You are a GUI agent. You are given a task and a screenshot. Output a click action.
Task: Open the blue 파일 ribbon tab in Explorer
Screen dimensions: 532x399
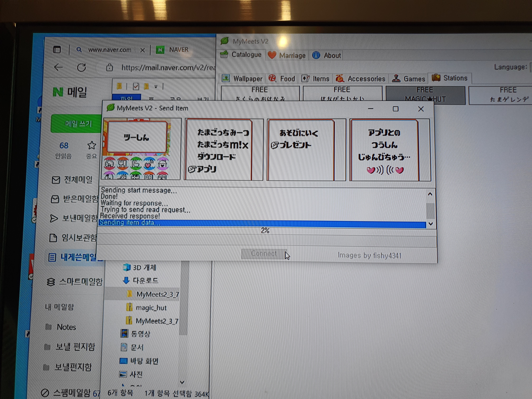click(127, 97)
